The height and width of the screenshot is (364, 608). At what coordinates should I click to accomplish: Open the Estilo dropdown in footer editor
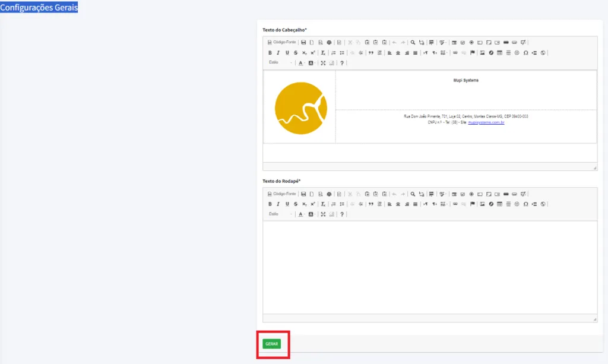click(280, 214)
